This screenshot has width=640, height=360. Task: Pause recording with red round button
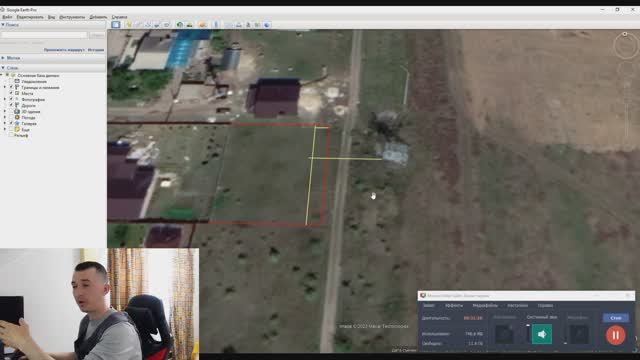(x=616, y=335)
